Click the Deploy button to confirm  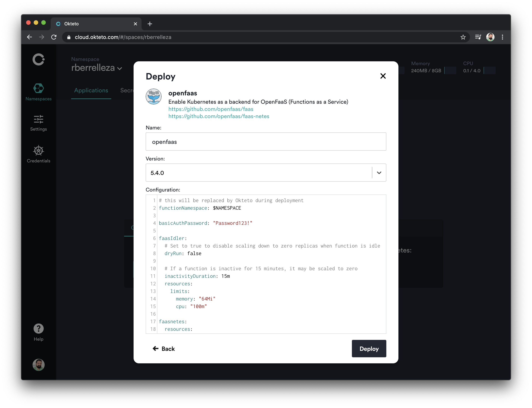click(369, 348)
